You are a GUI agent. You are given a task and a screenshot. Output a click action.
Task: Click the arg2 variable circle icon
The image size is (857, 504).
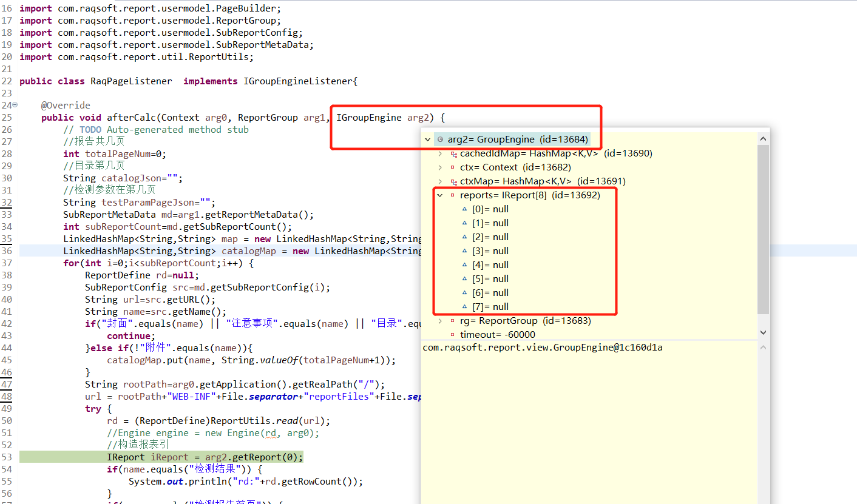click(440, 139)
